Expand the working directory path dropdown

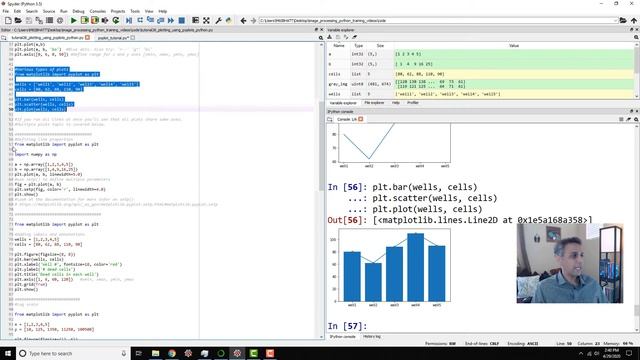(x=615, y=20)
